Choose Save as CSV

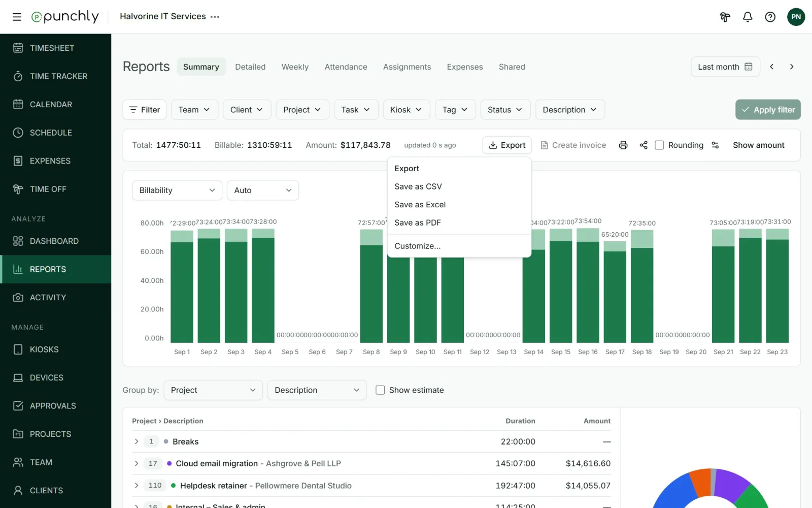459,186
